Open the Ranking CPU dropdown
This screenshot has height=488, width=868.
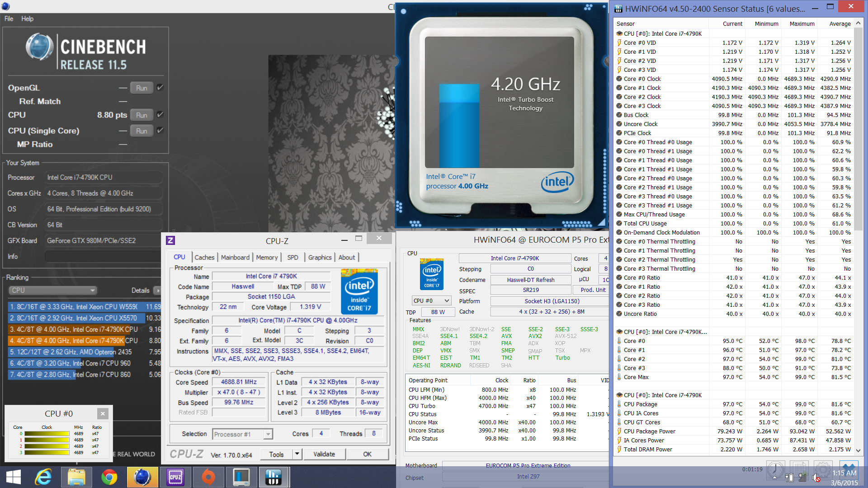tap(53, 290)
